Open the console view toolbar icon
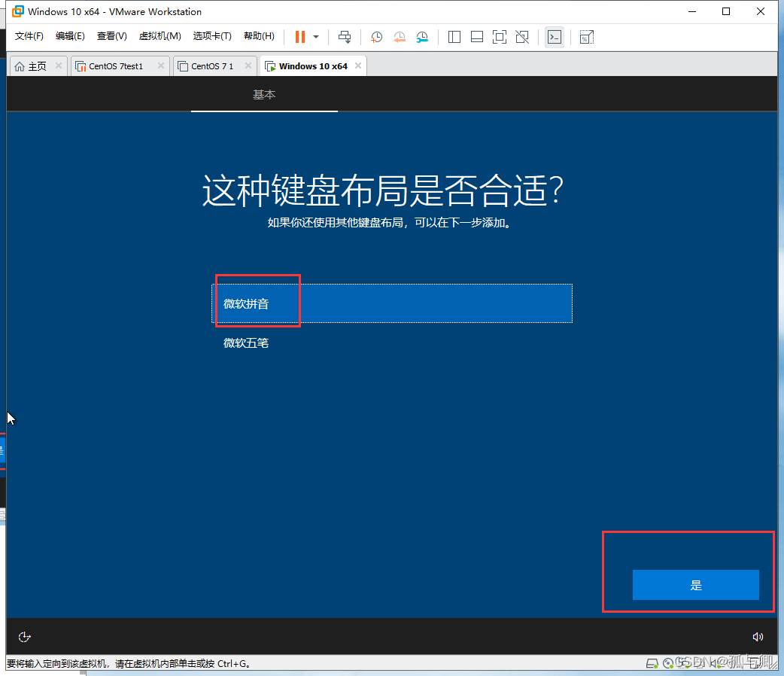Image resolution: width=784 pixels, height=676 pixels. (555, 37)
